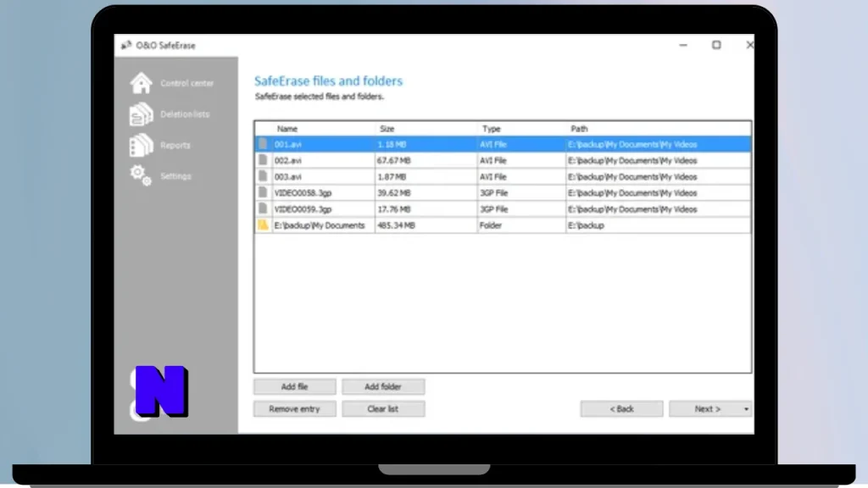Viewport: 868px width, 488px height.
Task: Minimize the O&O SafeErase window
Action: coord(683,46)
